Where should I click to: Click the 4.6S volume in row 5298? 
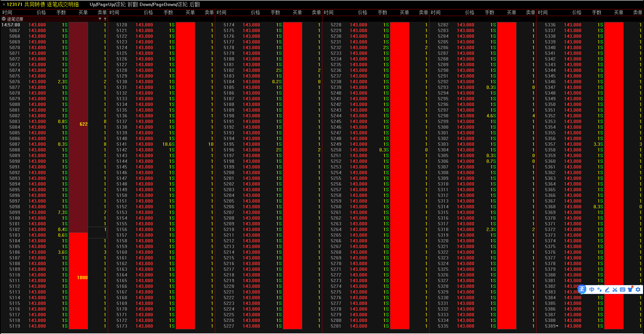click(x=491, y=116)
